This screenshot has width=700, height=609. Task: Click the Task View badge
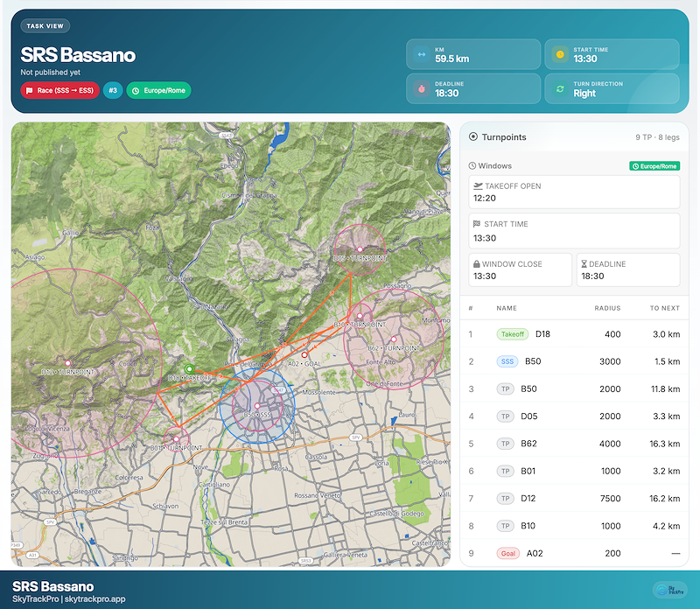click(x=45, y=26)
